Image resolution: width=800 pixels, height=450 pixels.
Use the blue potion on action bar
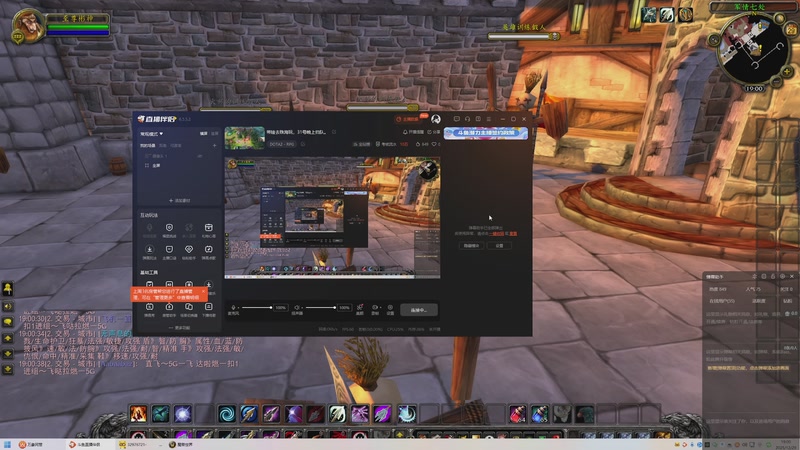[540, 414]
